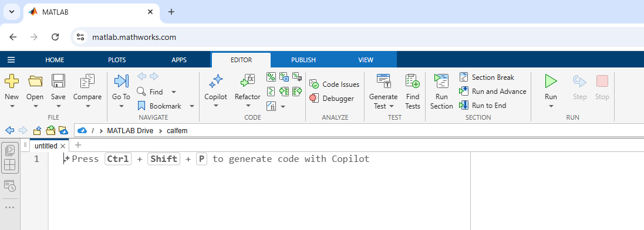Click the Compare documents icon
This screenshot has width=644, height=230.
point(87,81)
